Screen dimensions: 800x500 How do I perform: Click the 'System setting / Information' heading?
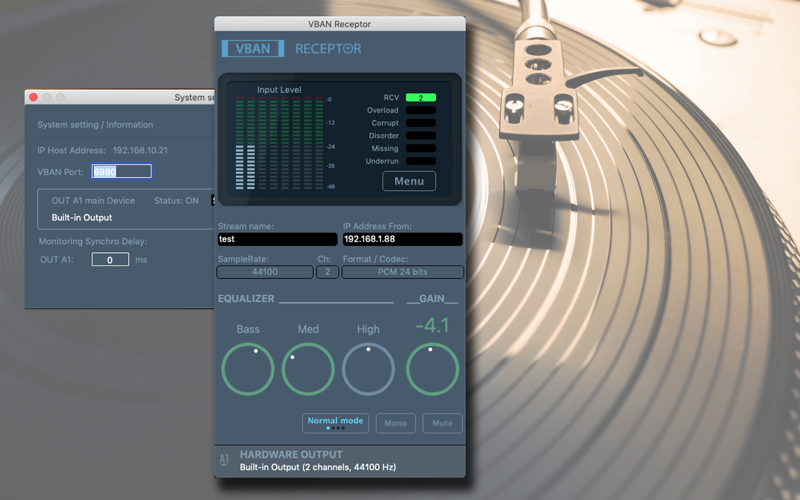click(95, 124)
